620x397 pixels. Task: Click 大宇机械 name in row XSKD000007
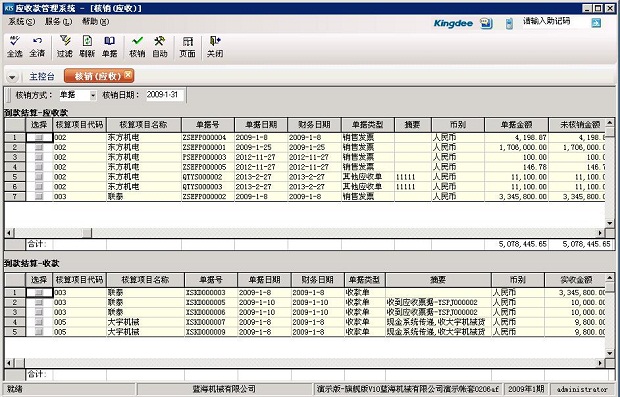tap(145, 322)
